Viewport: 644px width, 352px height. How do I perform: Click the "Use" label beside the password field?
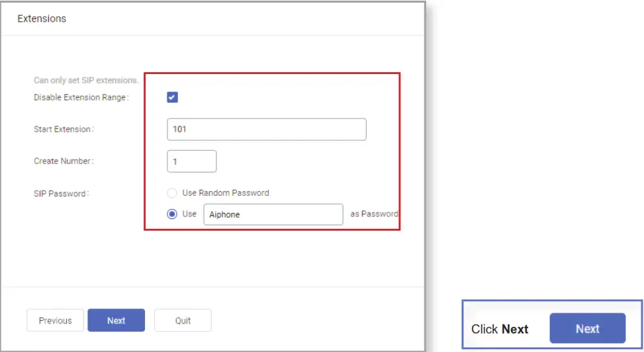coord(190,214)
